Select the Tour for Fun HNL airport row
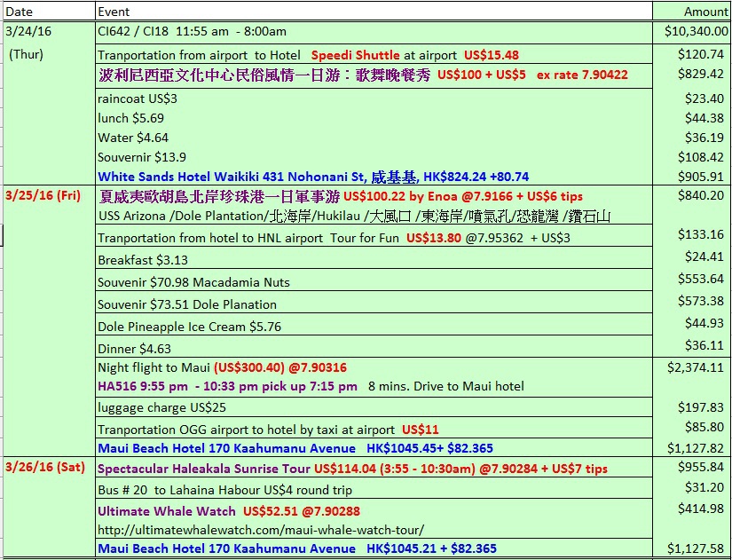The width and height of the screenshot is (732, 560). tap(374, 236)
